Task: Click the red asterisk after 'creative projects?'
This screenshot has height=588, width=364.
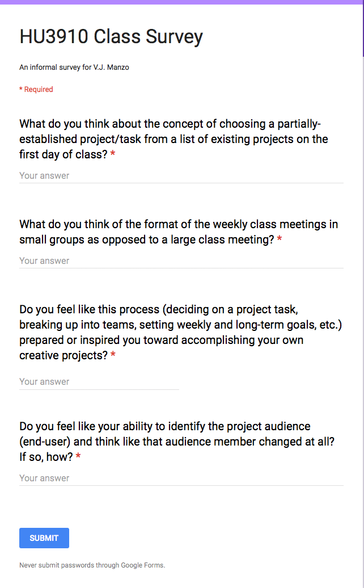Action: pos(113,354)
